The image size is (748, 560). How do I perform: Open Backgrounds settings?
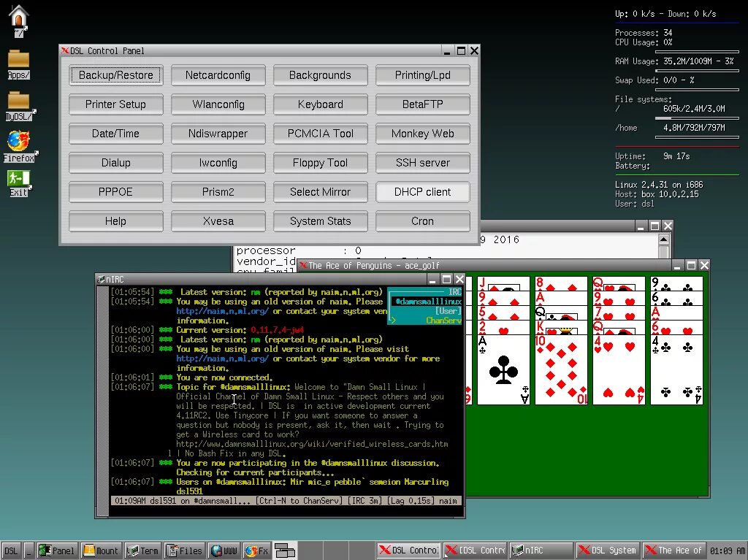(x=320, y=75)
